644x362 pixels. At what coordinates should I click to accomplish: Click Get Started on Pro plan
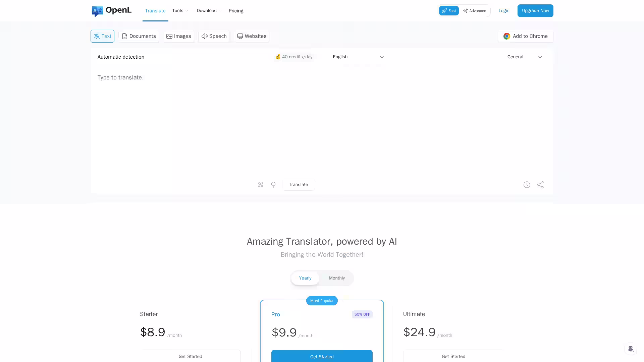[322, 356]
